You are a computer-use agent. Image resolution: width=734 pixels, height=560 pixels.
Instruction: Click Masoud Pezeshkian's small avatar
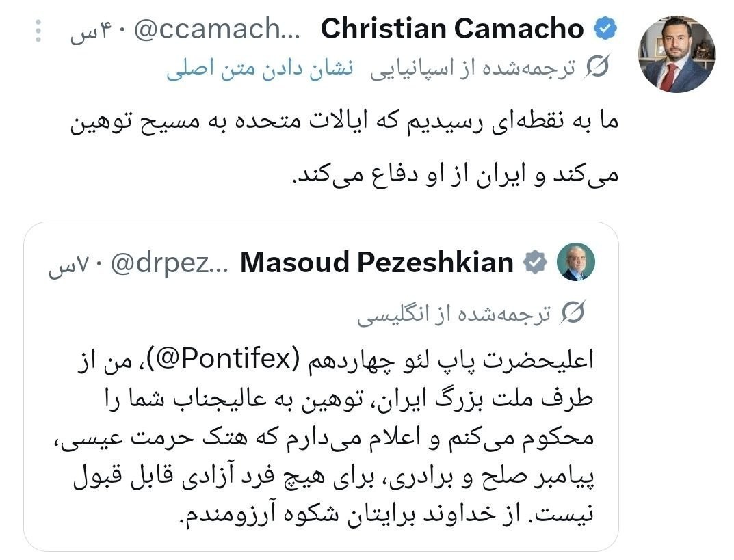click(575, 262)
